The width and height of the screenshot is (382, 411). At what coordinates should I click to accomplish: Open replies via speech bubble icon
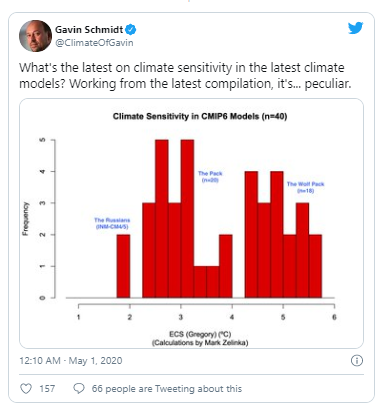[79, 388]
